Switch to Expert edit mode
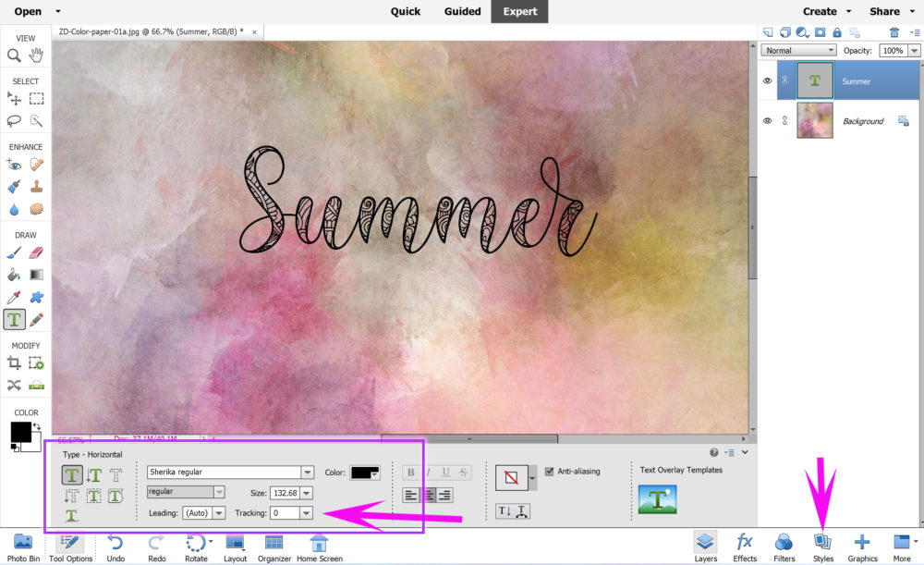This screenshot has height=565, width=924. click(519, 11)
